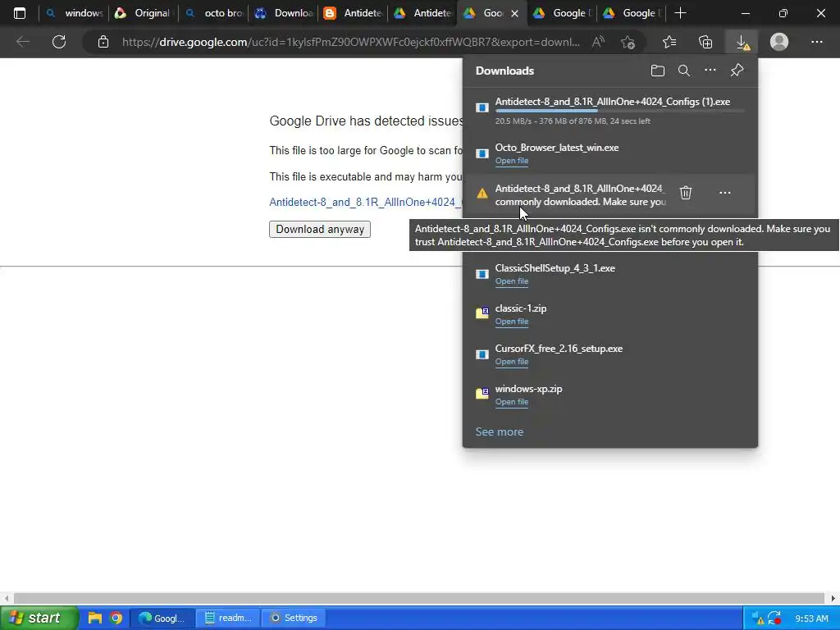This screenshot has height=630, width=840.
Task: Click the scrollbar right arrow
Action: (833, 598)
